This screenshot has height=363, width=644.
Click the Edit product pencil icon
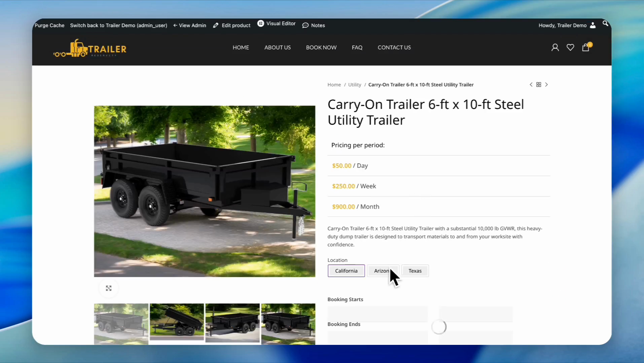(x=216, y=25)
